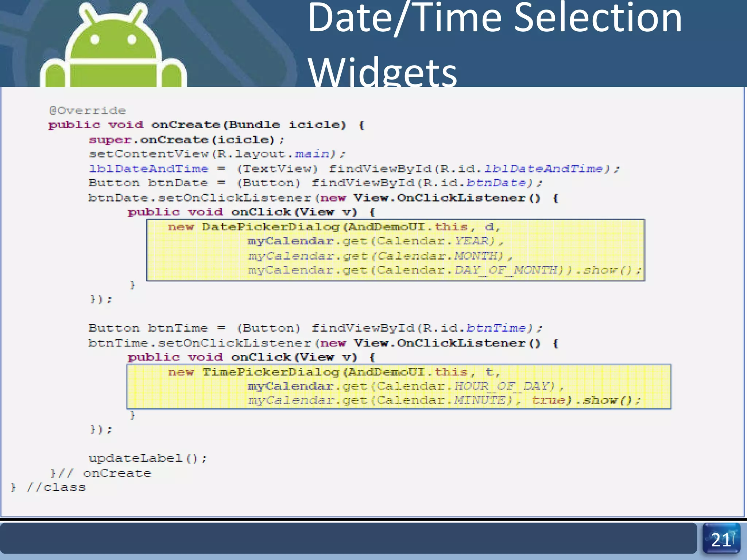Click the 'Calendar.DAY_OF_MONTH)).show();' line
The height and width of the screenshot is (560, 747).
(x=445, y=271)
